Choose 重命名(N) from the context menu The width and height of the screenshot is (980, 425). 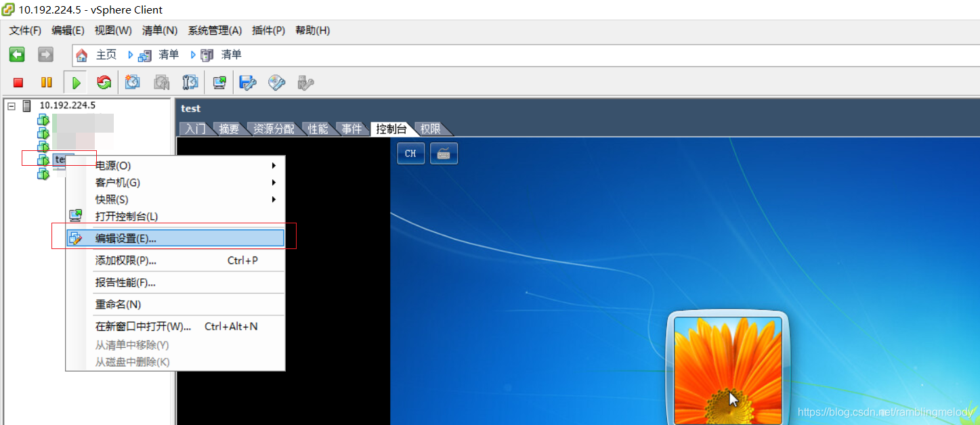coord(175,305)
